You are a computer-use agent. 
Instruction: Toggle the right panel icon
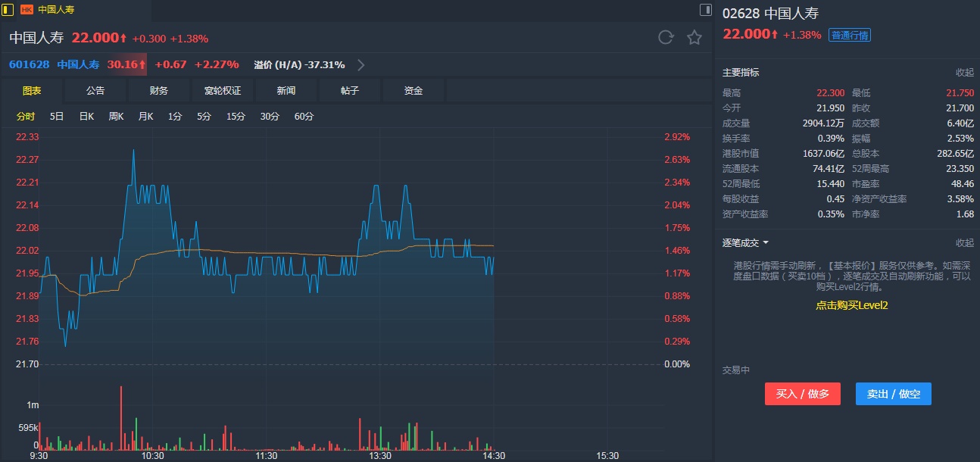(705, 10)
